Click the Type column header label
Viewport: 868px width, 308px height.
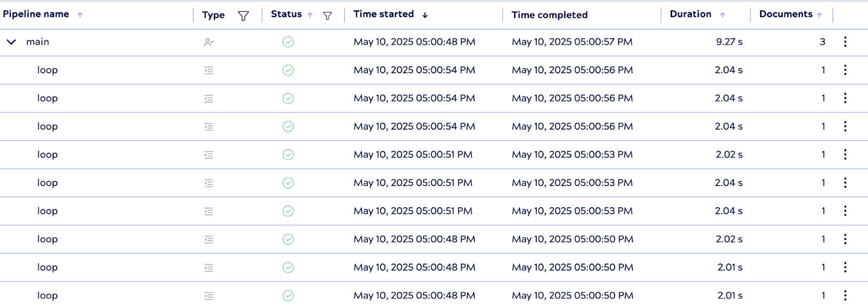click(213, 15)
